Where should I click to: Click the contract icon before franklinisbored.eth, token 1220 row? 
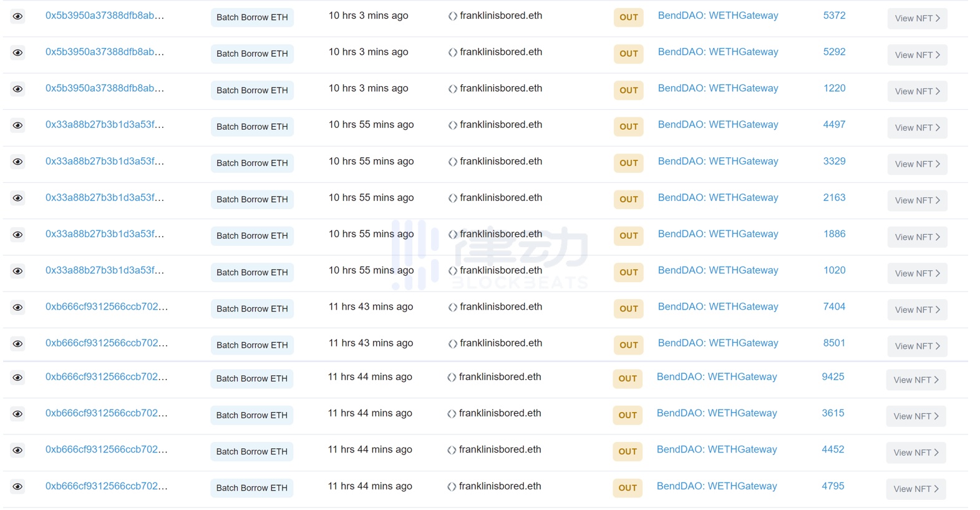click(453, 89)
